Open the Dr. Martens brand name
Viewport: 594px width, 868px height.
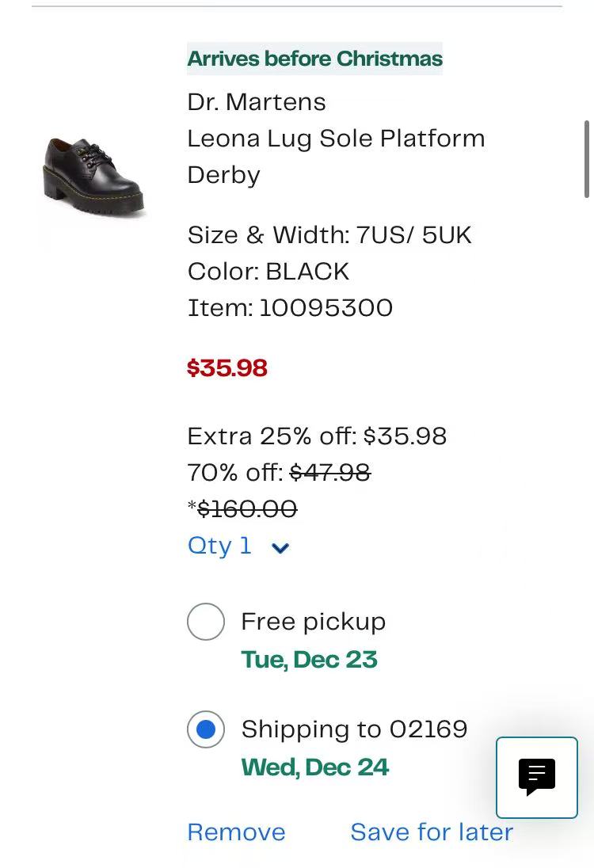pyautogui.click(x=257, y=102)
